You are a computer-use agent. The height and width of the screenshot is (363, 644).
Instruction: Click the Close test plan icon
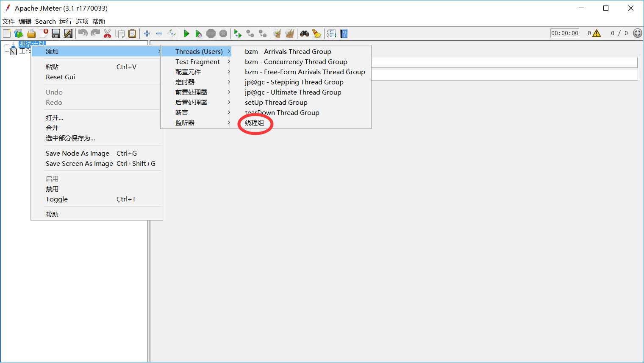[44, 34]
